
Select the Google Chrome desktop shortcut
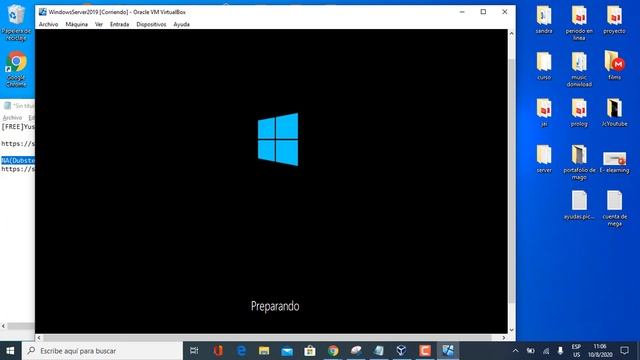(16, 69)
